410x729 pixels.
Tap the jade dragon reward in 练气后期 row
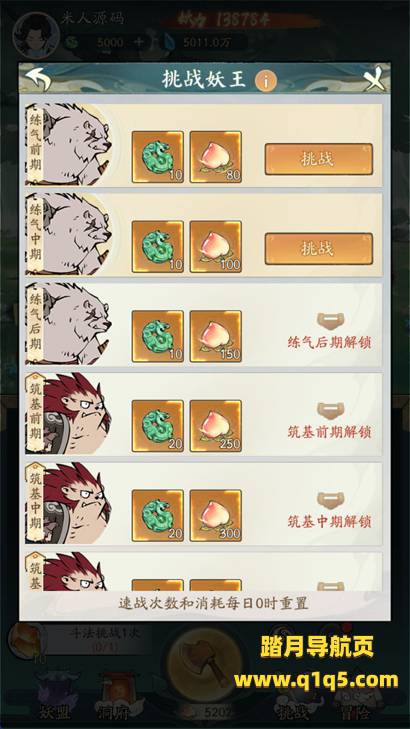pyautogui.click(x=158, y=336)
